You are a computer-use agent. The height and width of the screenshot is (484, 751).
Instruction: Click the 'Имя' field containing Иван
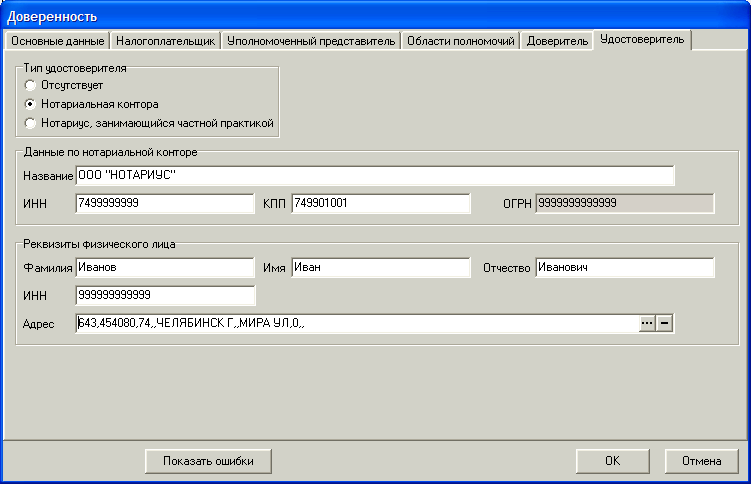pos(381,268)
